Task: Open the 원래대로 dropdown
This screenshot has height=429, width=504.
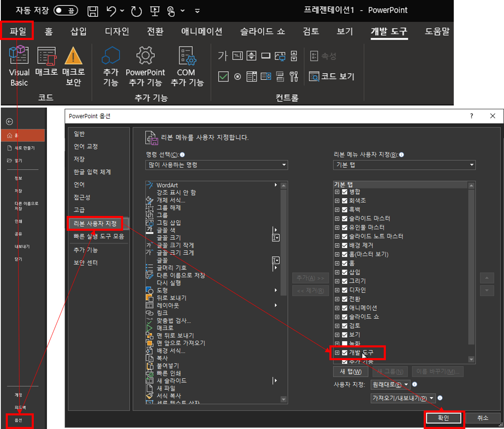Action: click(x=390, y=384)
